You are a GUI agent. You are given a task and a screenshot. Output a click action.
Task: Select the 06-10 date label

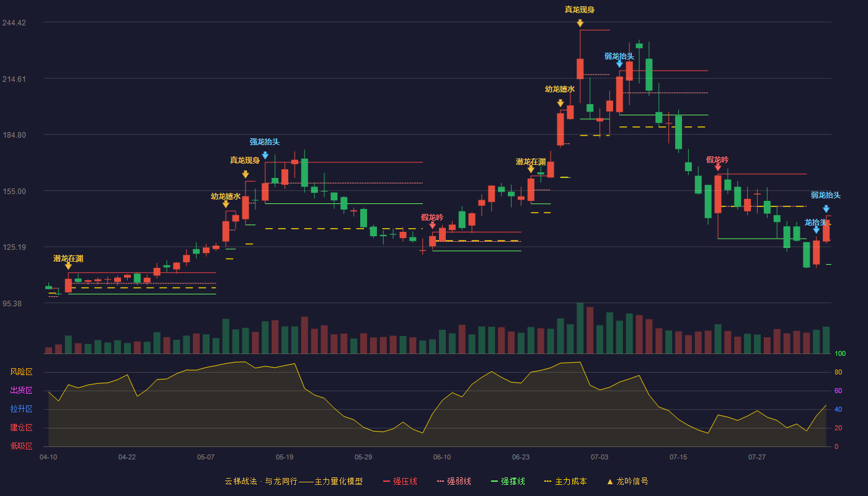[x=442, y=457]
